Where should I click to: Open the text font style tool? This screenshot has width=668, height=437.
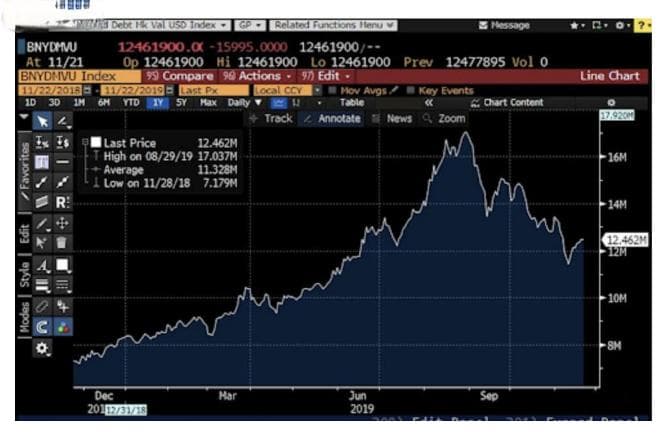coord(42,265)
